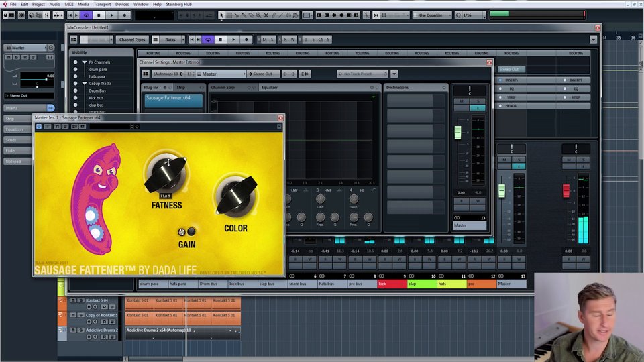Collapse Group Tracks tree in Visibility

[85, 84]
